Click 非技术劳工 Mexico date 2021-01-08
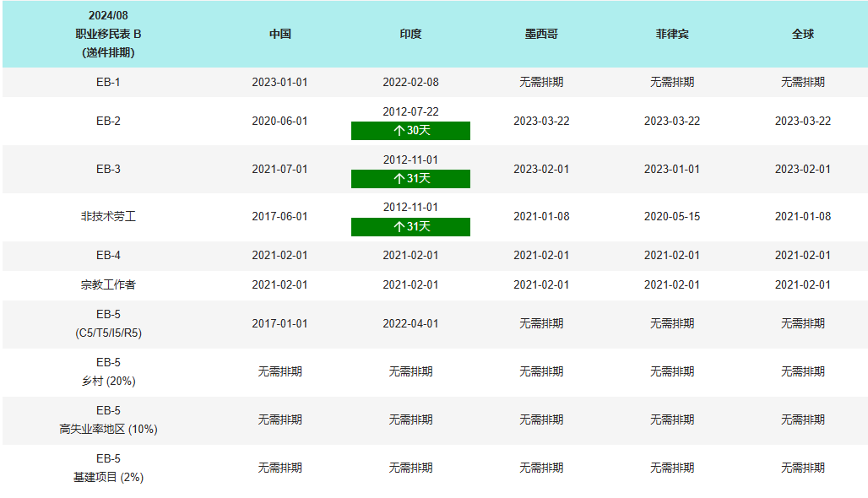868x498 pixels. pos(541,216)
